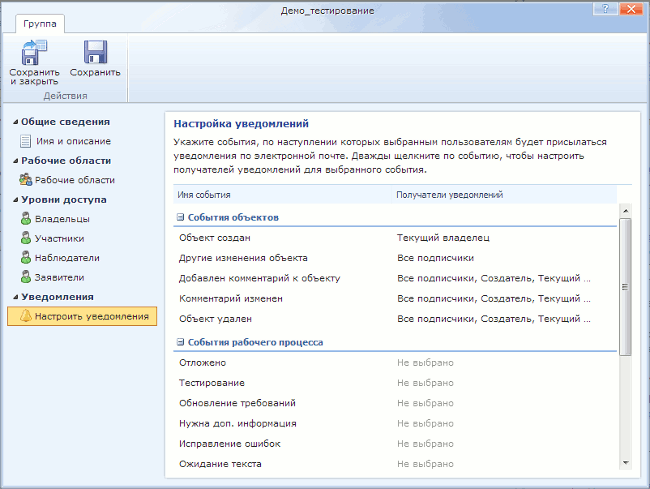Viewport: 650px width, 489px height.
Task: Click the Сохранить и закрыть label
Action: (x=34, y=77)
